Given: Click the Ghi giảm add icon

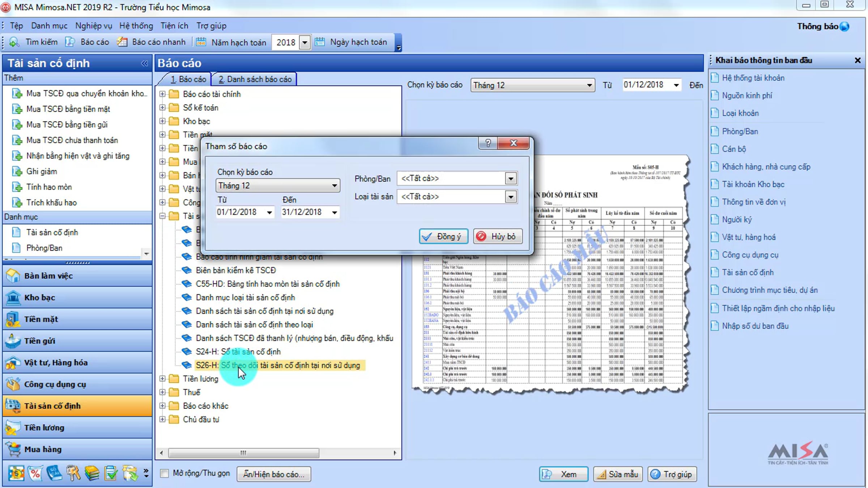Looking at the screenshot, I should [x=17, y=171].
